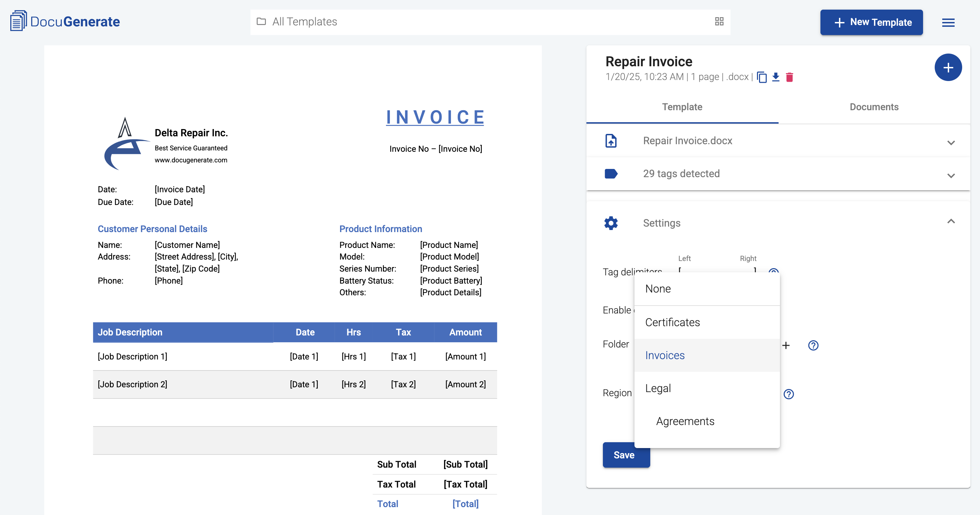Click the Repair Invoice title

[649, 61]
